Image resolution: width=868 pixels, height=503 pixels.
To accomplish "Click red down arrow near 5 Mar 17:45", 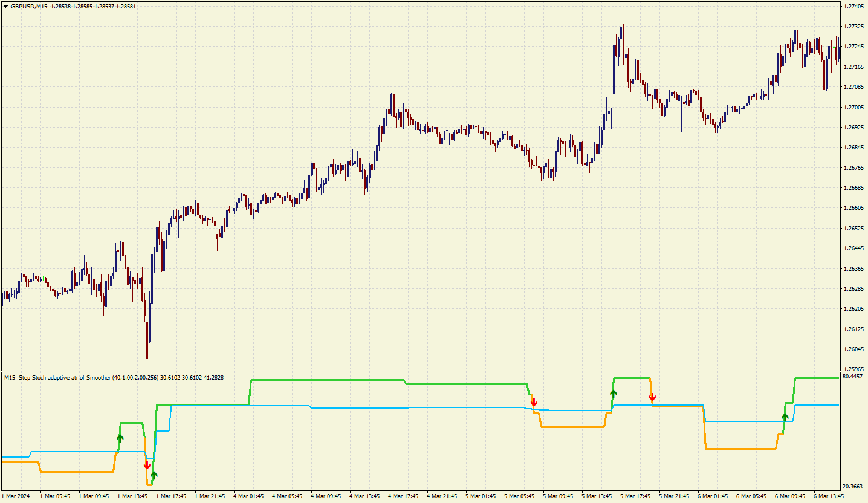I will [652, 397].
